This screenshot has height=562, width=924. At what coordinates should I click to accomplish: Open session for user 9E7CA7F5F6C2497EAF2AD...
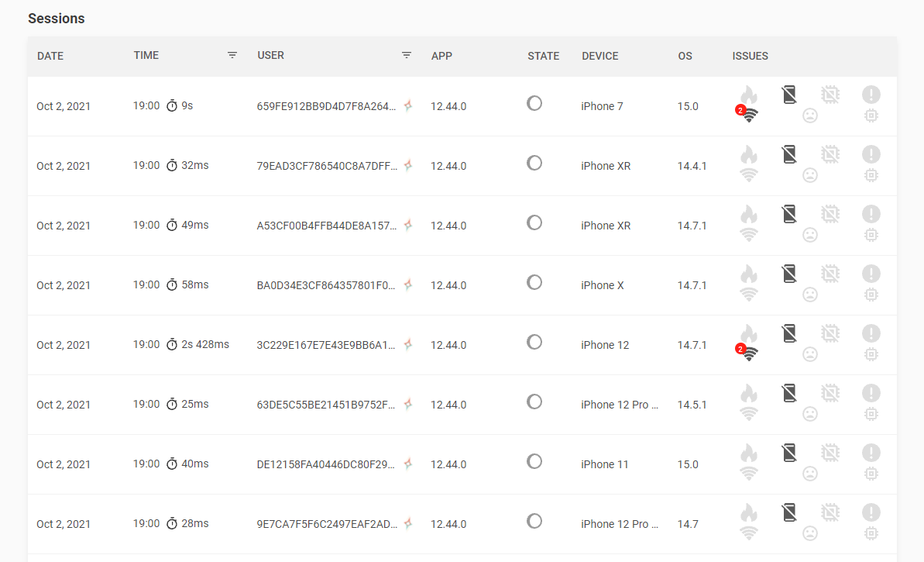click(x=327, y=524)
